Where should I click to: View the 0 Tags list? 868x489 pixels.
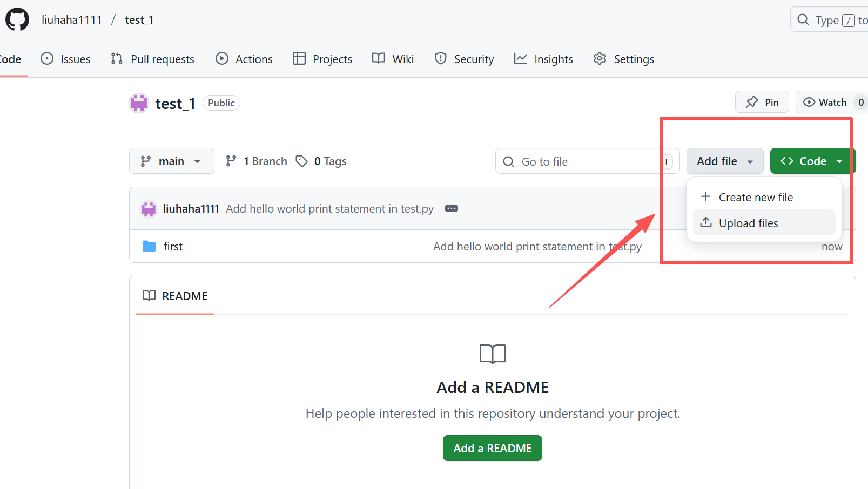pos(321,161)
